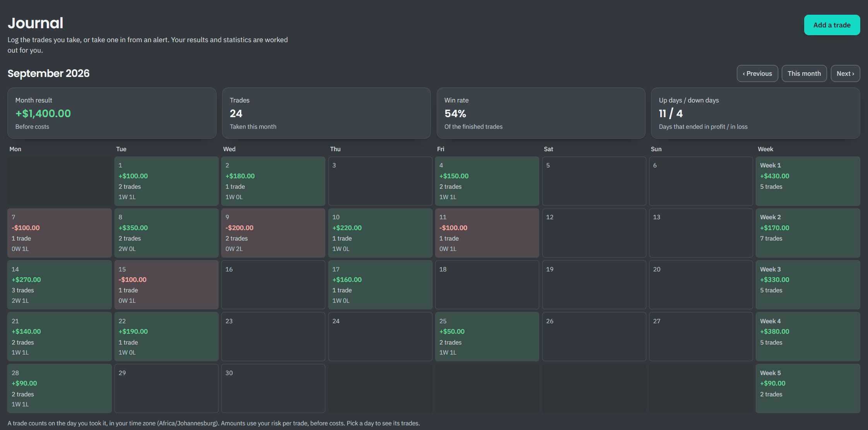Open day 1 with +$100.00
This screenshot has height=430, width=868.
tap(166, 181)
